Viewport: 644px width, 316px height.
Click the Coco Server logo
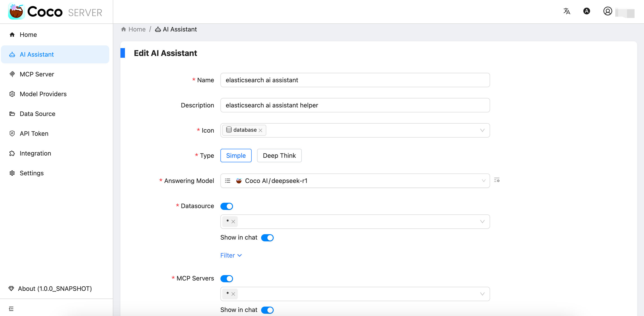point(55,12)
